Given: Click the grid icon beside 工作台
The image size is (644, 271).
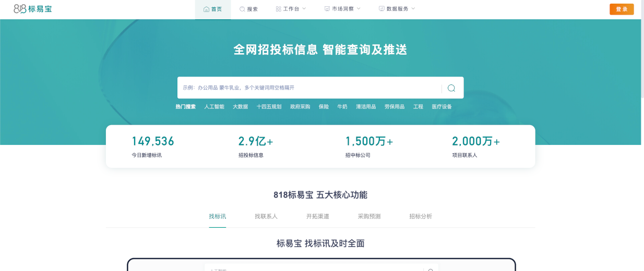Looking at the screenshot, I should pos(278,9).
